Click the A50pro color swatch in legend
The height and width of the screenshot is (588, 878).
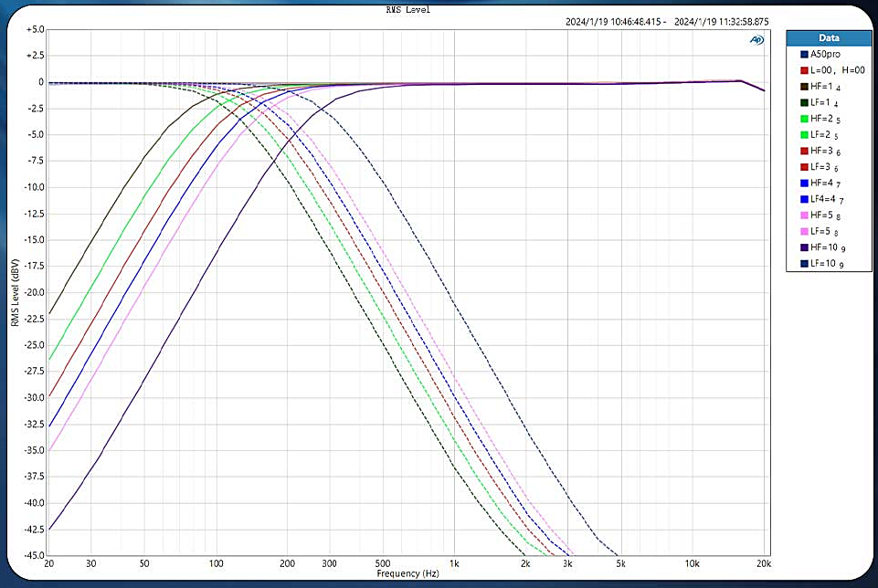point(804,54)
